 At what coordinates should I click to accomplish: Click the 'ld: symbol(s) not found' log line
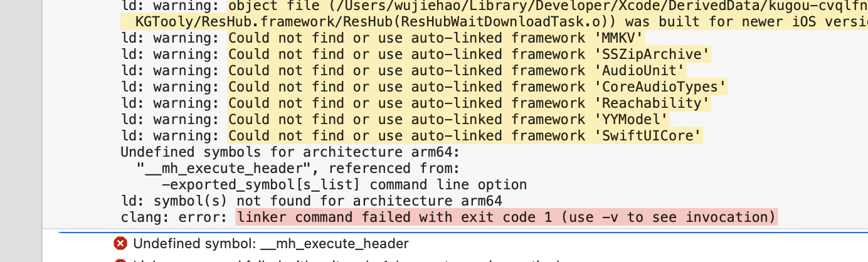point(311,201)
